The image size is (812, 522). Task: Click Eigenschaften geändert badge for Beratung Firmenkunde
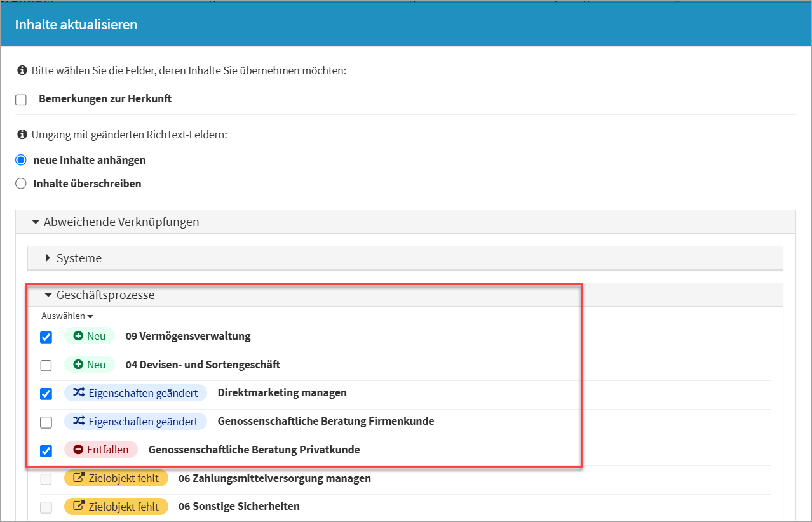135,421
